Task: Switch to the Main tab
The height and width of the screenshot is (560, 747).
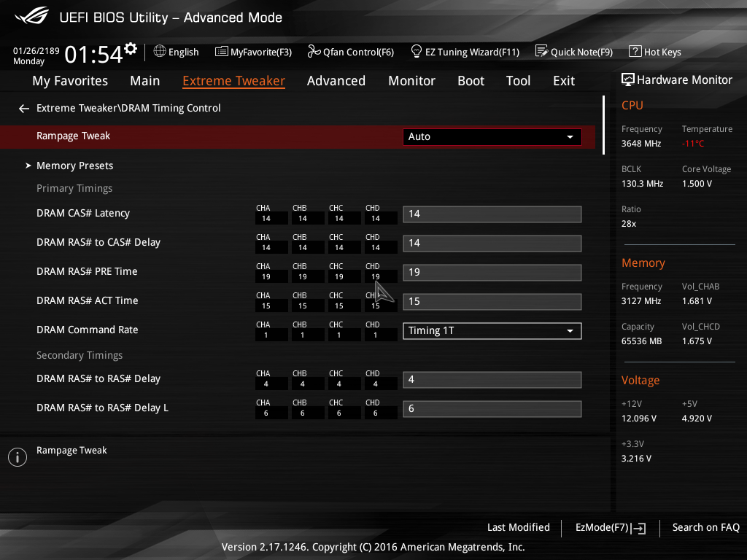Action: (x=145, y=81)
